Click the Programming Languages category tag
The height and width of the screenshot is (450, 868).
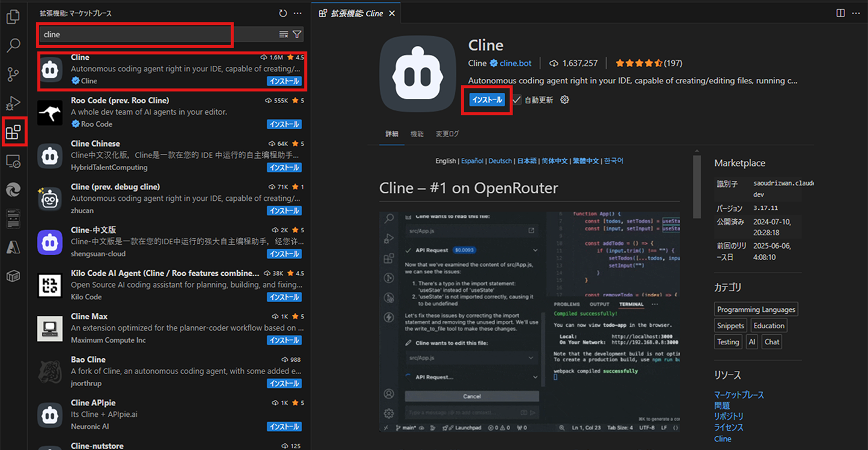coord(756,309)
